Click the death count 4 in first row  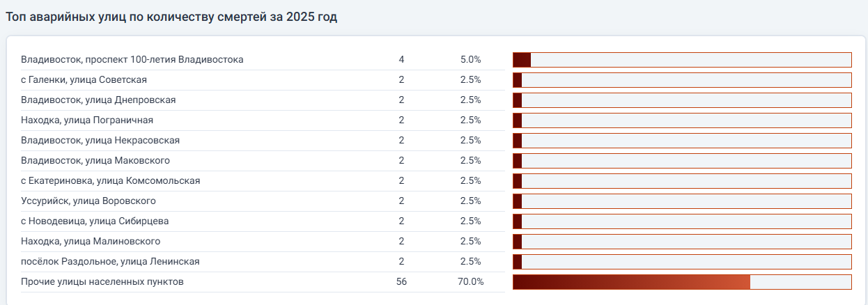[401, 60]
